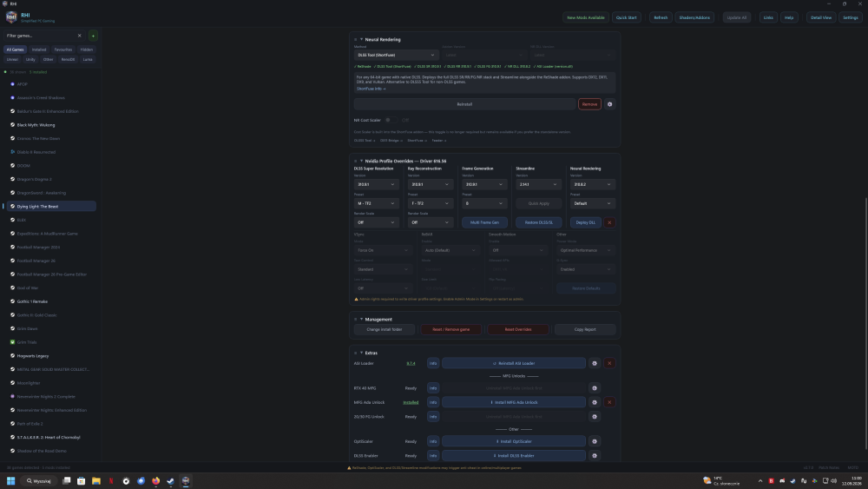Image resolution: width=868 pixels, height=489 pixels.
Task: Click the green plus add game button
Action: [x=93, y=36]
